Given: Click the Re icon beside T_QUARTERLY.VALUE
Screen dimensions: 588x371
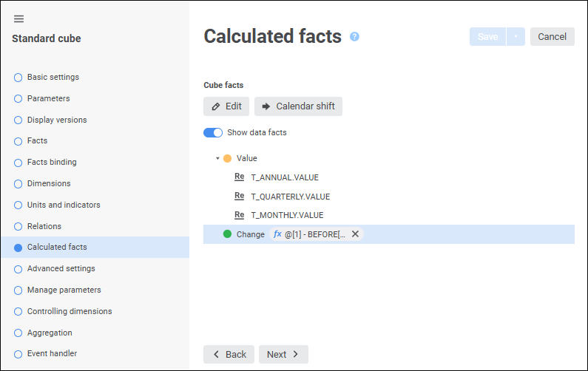Looking at the screenshot, I should point(239,197).
